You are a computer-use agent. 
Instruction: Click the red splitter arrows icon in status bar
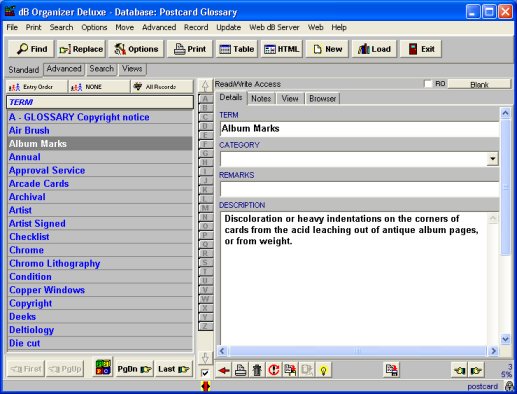[205, 386]
